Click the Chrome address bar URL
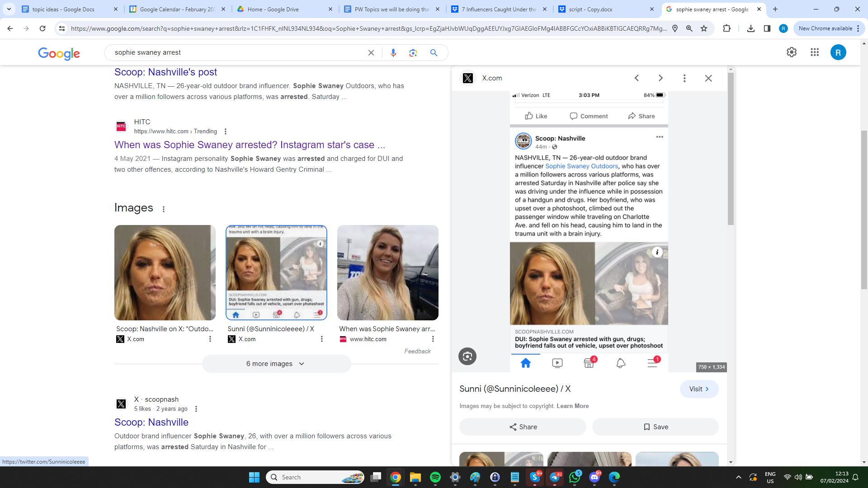This screenshot has width=868, height=488. (368, 28)
